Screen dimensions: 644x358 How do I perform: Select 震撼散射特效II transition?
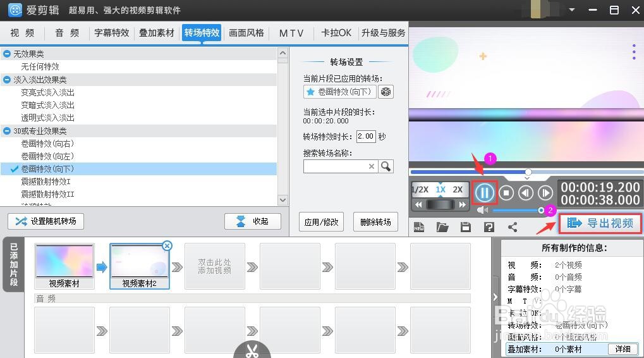coord(47,194)
